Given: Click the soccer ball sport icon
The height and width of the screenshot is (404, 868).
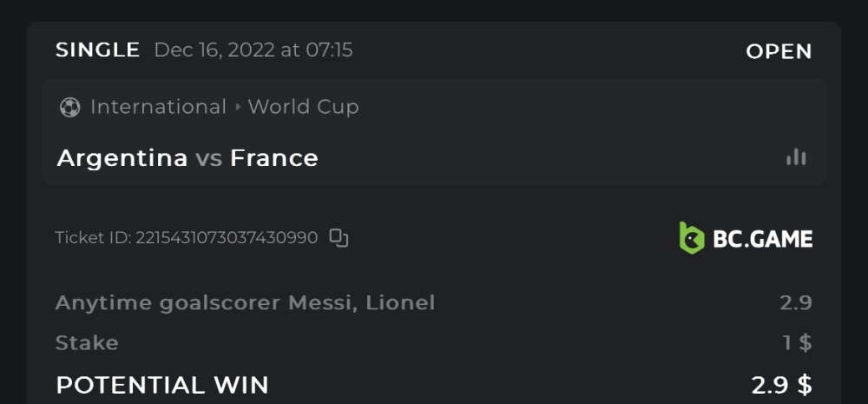Looking at the screenshot, I should 69,107.
